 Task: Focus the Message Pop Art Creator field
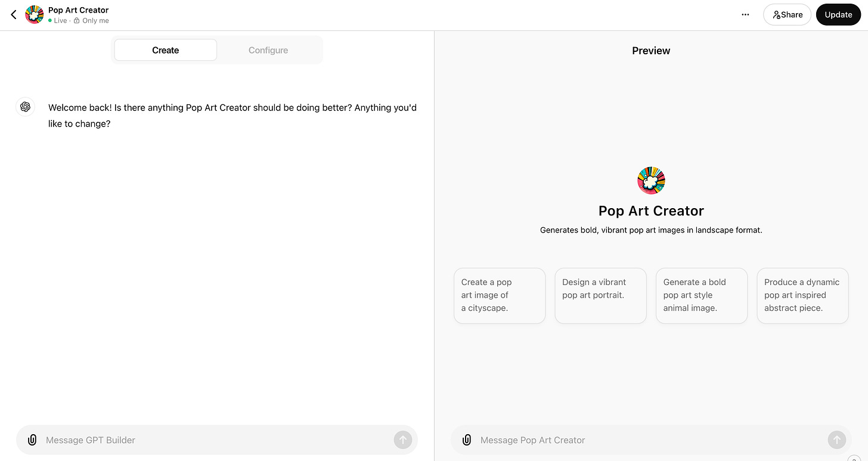tap(652, 440)
